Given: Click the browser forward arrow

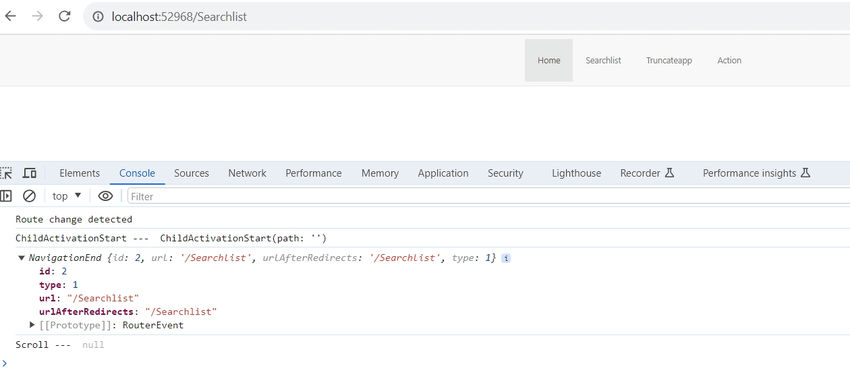Looking at the screenshot, I should click(x=37, y=16).
